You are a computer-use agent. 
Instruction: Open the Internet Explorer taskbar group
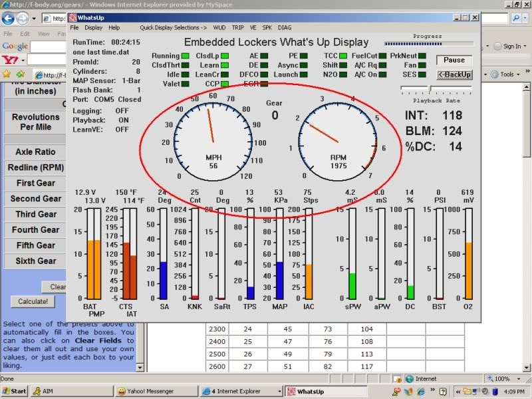click(241, 391)
